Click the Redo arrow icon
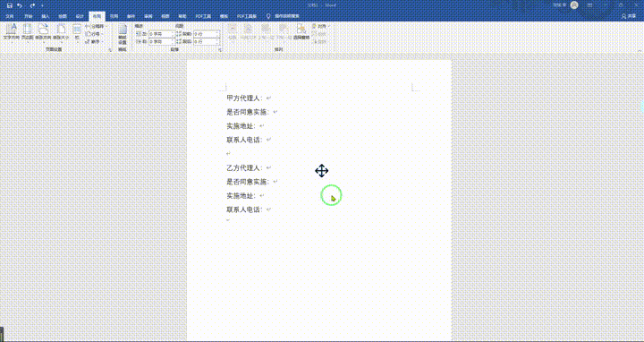 [x=32, y=5]
